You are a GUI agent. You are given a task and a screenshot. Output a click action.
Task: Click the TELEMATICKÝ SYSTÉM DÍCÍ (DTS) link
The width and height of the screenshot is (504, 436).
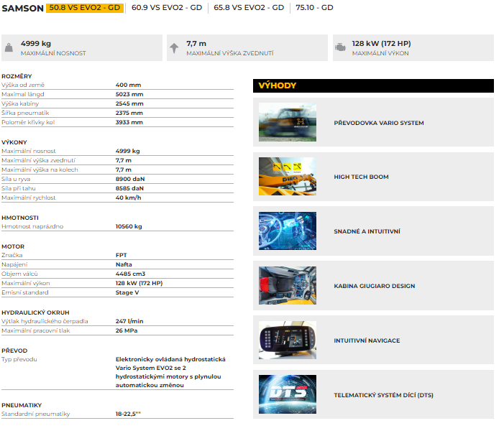[x=383, y=395]
